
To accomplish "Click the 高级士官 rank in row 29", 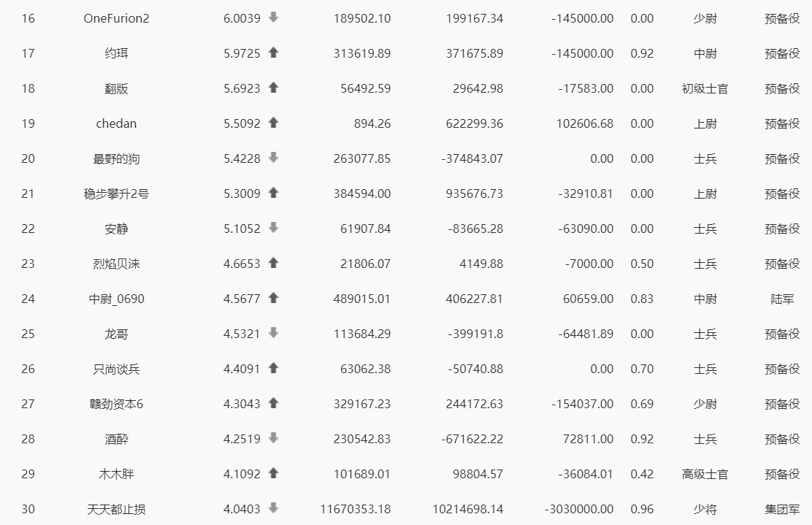I will click(x=705, y=475).
